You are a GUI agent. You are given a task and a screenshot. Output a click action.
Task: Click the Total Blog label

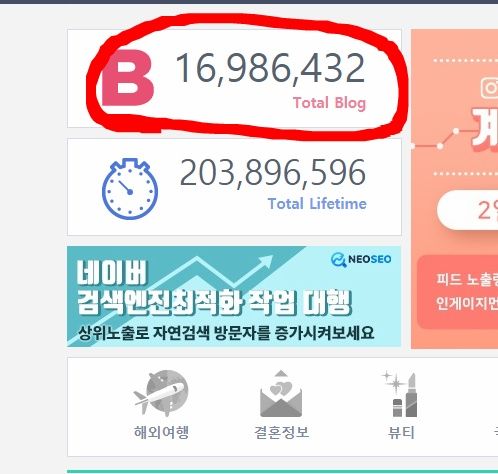(329, 103)
